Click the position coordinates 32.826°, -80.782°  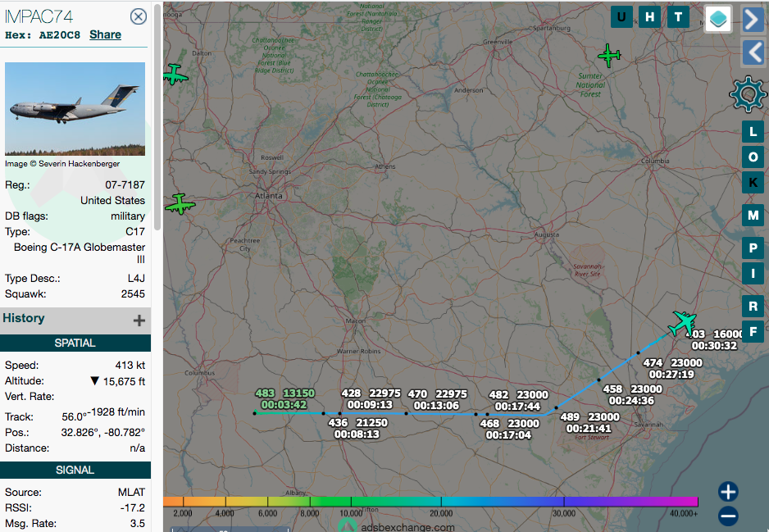pyautogui.click(x=103, y=433)
